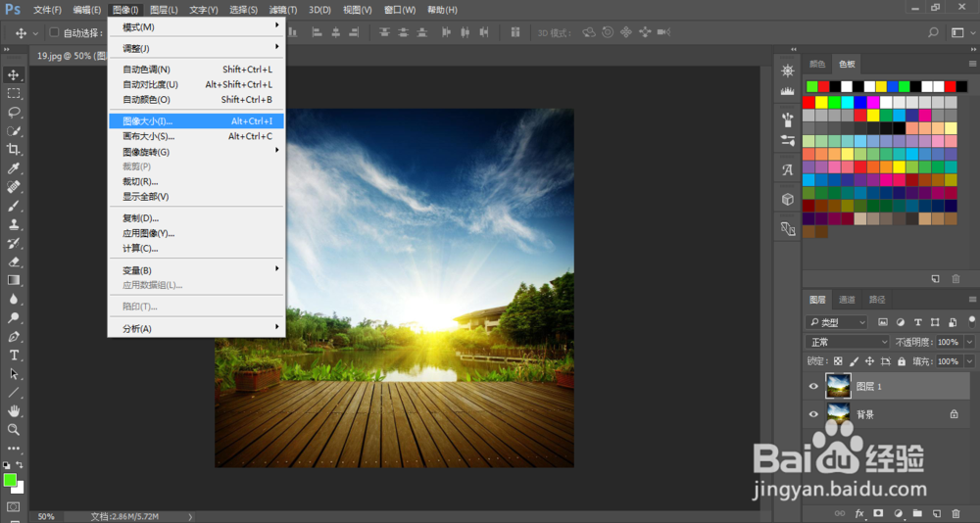Viewport: 980px width, 523px height.
Task: Expand the 图像旋转(G) submenu
Action: (x=196, y=152)
